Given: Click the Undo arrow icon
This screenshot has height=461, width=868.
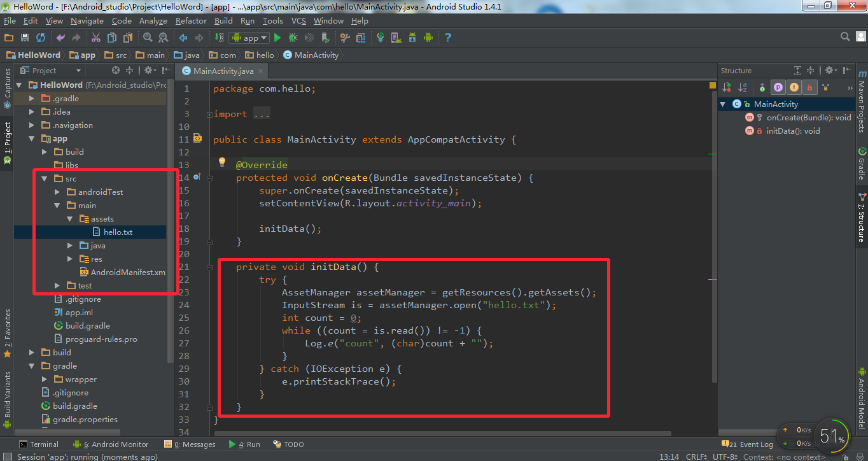Looking at the screenshot, I should pos(61,38).
